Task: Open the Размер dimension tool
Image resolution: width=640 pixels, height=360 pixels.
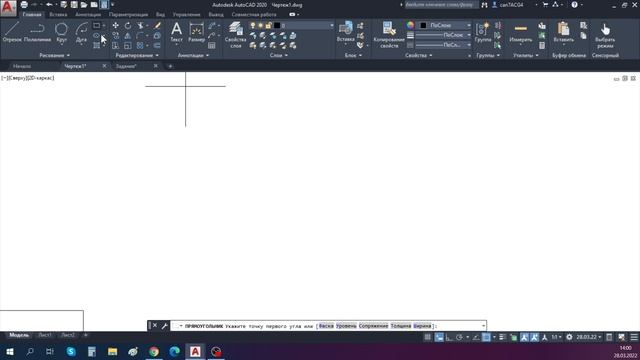Action: [x=196, y=32]
